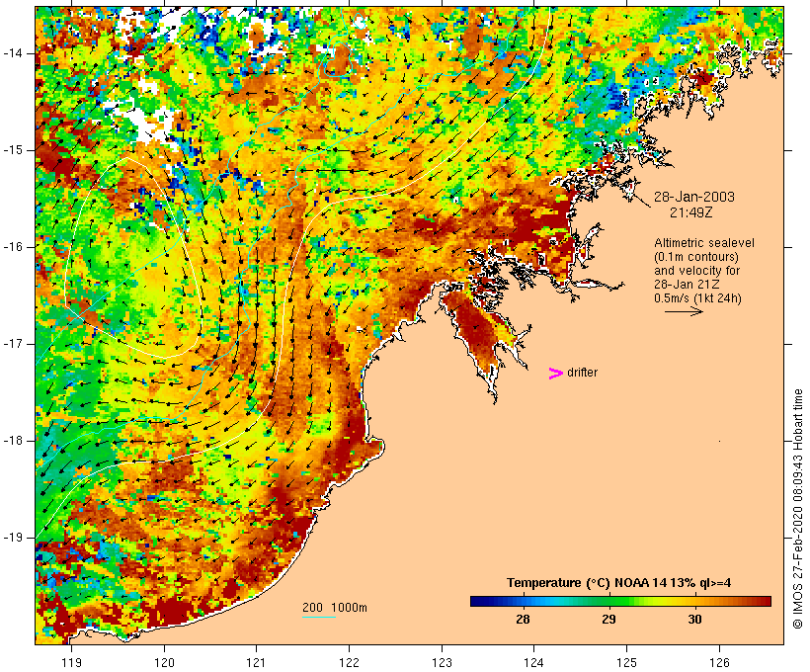The image size is (810, 672).
Task: Click the longitude label '119'
Action: (71, 663)
